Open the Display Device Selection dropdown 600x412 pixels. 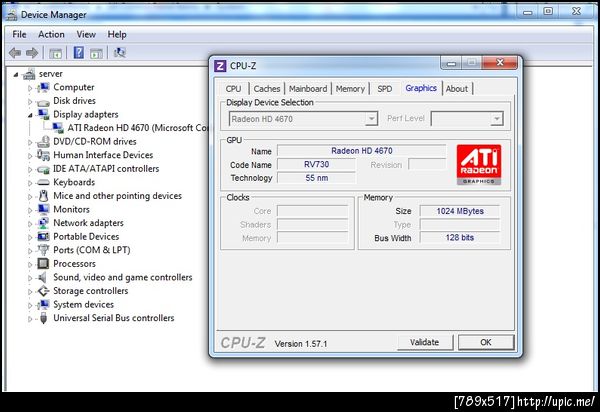371,119
